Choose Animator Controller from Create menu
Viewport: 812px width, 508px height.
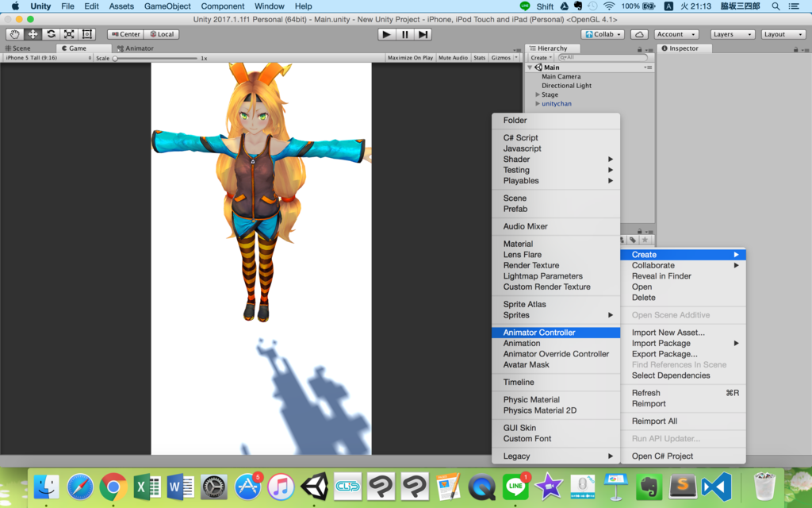[x=556, y=333]
